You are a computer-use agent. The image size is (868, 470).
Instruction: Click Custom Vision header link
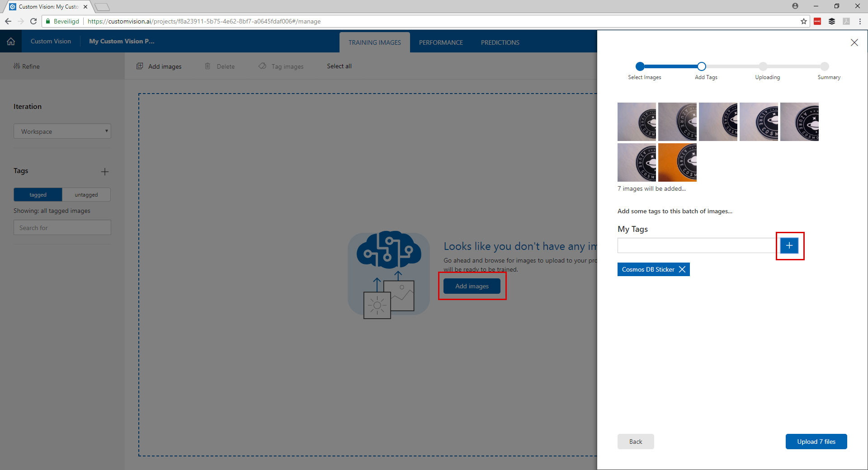(51, 41)
